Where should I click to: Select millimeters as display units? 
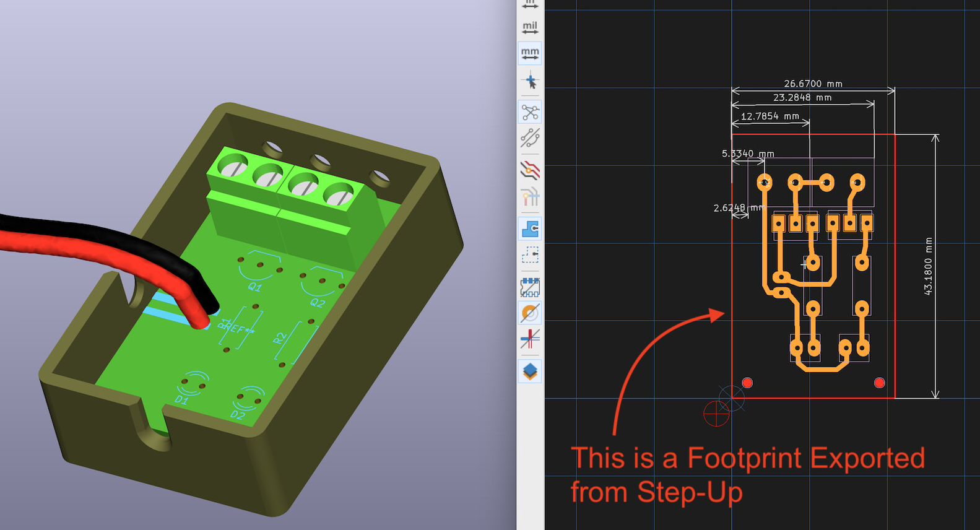530,53
